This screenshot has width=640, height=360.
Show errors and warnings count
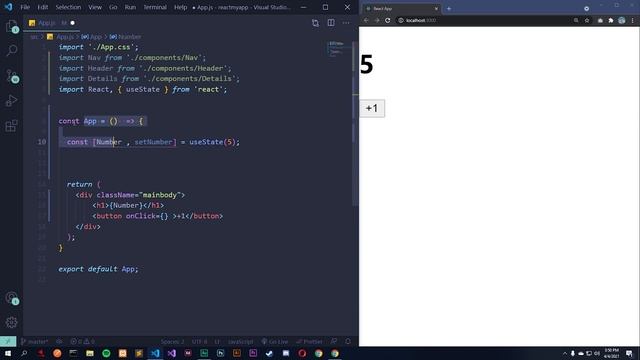point(82,341)
